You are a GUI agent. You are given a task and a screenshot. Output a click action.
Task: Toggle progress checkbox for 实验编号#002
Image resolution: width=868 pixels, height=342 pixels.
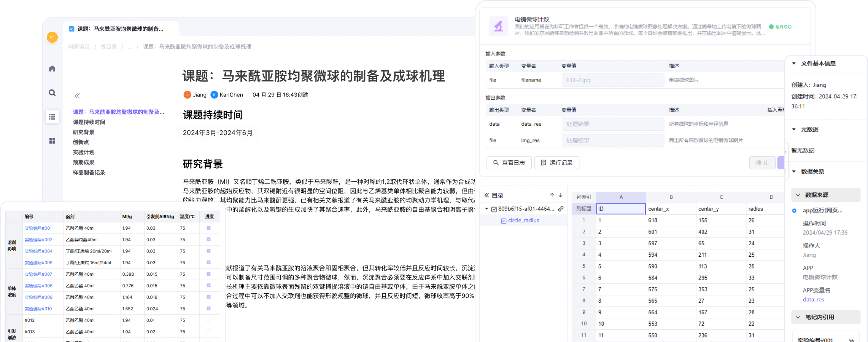click(208, 240)
